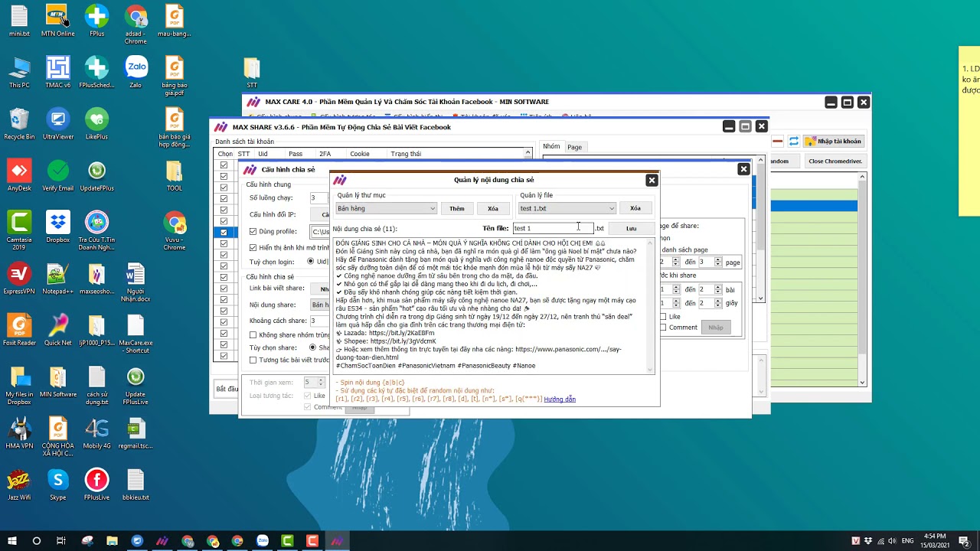Image resolution: width=980 pixels, height=551 pixels.
Task: Toggle checkbox in the highlighted blue account row
Action: click(x=224, y=232)
